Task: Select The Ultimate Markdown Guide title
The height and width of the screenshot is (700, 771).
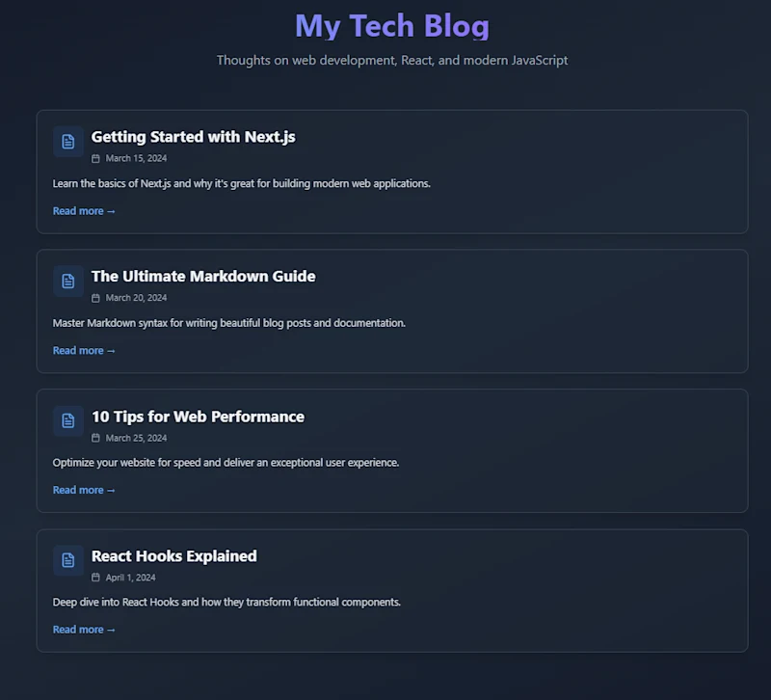Action: [x=203, y=277]
